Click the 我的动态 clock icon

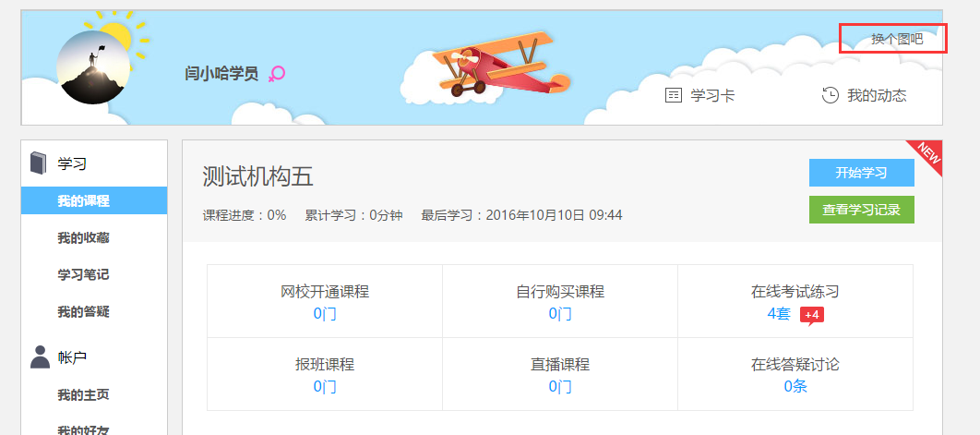click(x=831, y=95)
